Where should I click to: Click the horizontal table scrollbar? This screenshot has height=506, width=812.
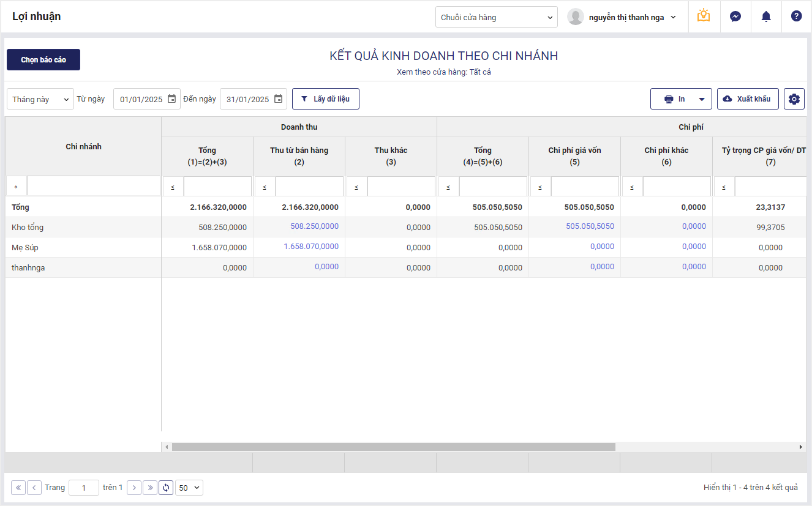click(393, 447)
